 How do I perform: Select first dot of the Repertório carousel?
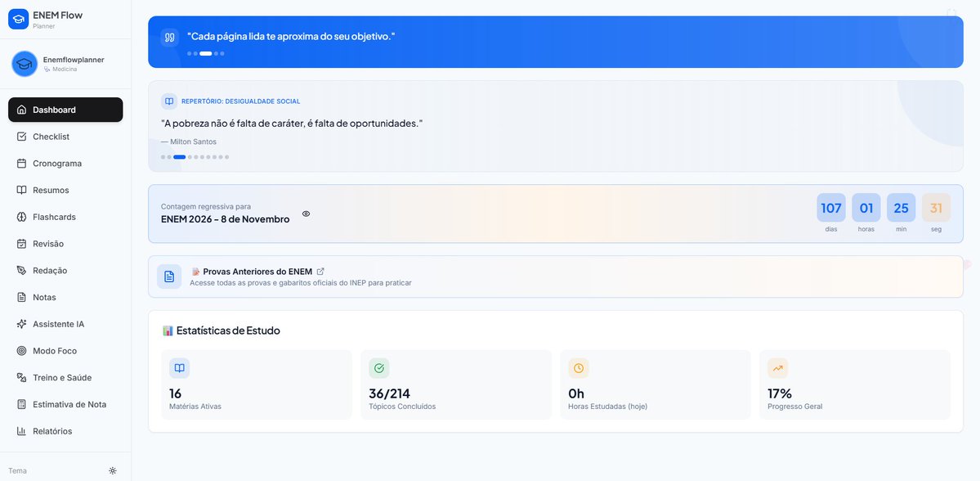163,157
